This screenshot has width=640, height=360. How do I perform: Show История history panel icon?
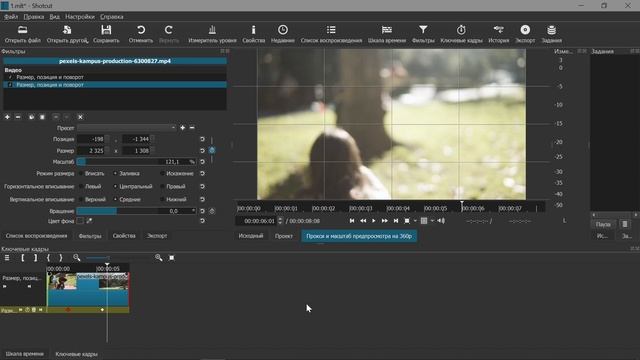point(498,34)
